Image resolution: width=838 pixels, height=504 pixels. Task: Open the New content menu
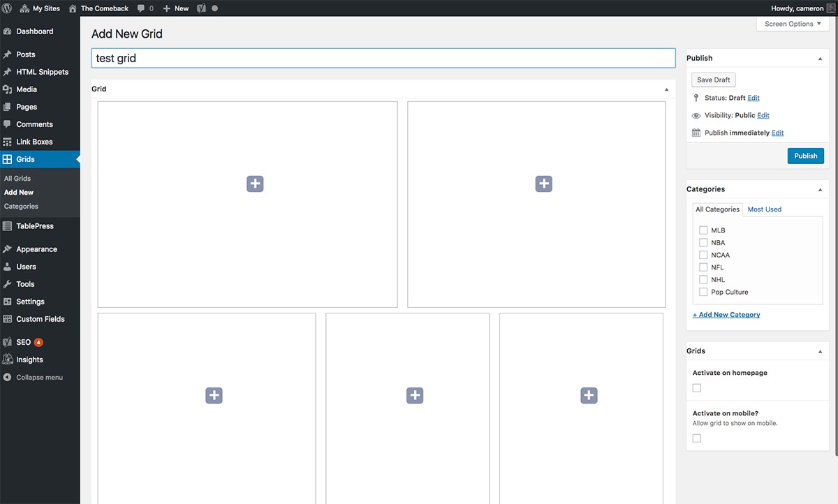(x=176, y=8)
